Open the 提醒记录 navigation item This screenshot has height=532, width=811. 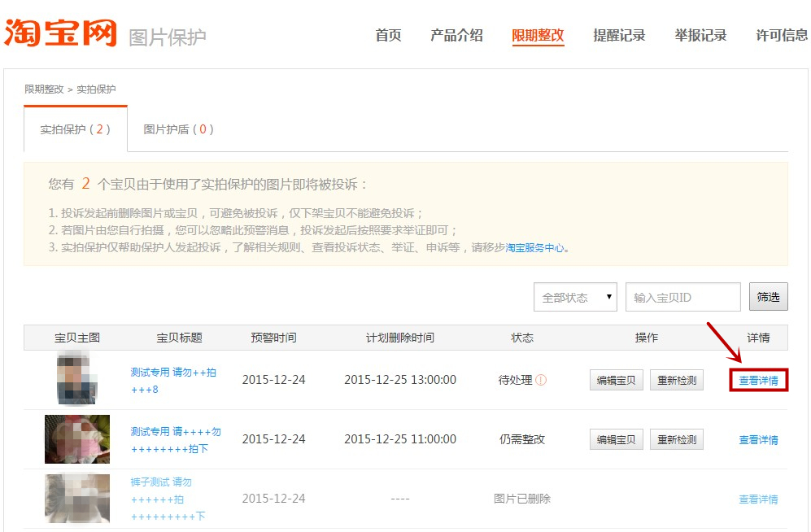point(620,35)
